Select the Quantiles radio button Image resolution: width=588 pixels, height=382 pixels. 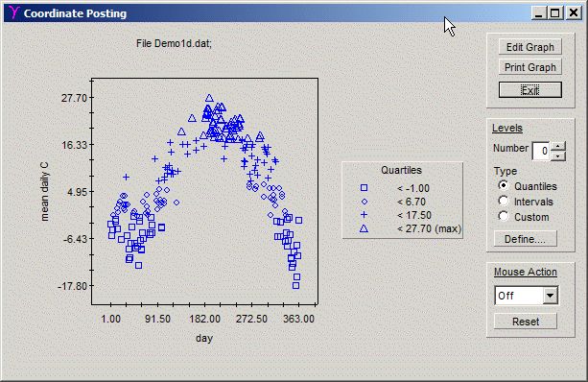(x=504, y=185)
